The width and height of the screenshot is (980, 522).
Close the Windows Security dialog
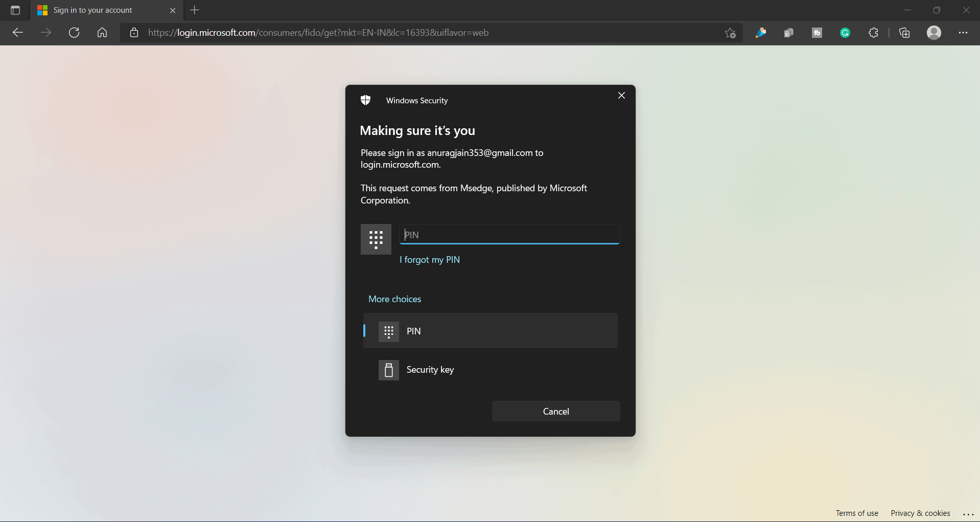tap(621, 96)
